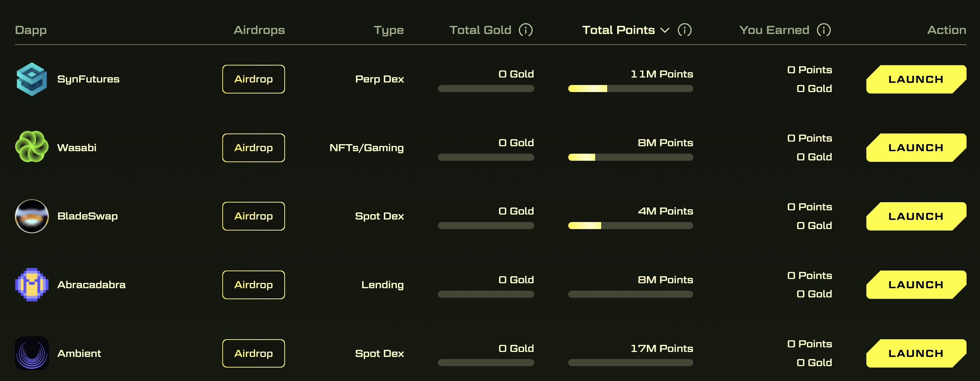
Task: Click the Abracadabra pixel logo icon
Action: (x=32, y=284)
